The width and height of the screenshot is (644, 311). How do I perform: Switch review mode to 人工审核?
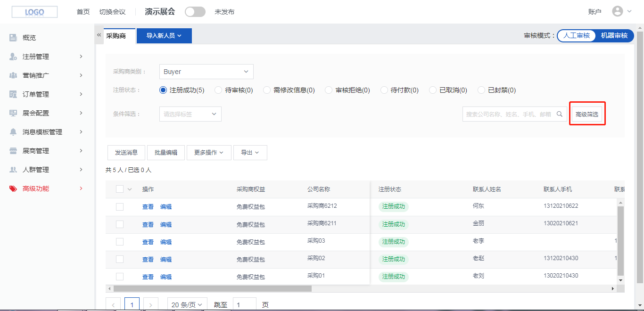[x=577, y=35]
